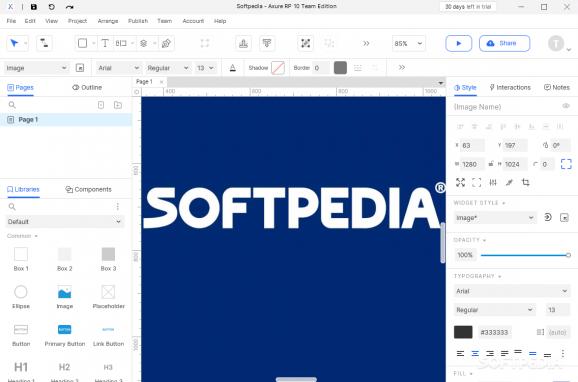Switch to Interactions tab
The height and width of the screenshot is (382, 578).
(x=510, y=87)
